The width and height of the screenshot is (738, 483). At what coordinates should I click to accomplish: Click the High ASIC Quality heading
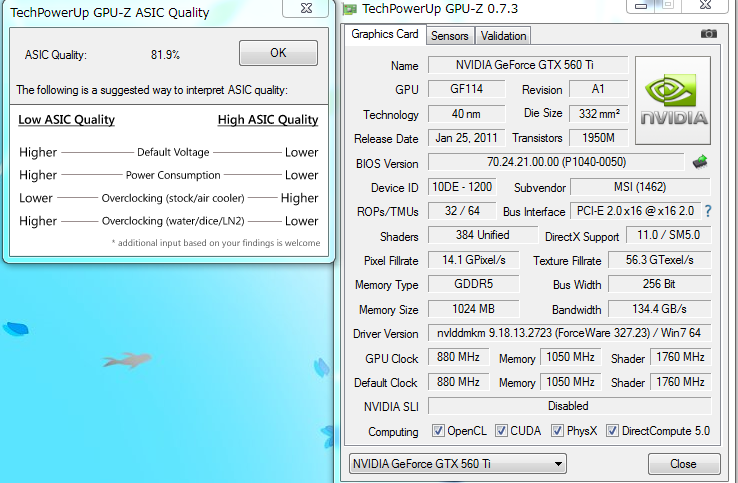[268, 120]
